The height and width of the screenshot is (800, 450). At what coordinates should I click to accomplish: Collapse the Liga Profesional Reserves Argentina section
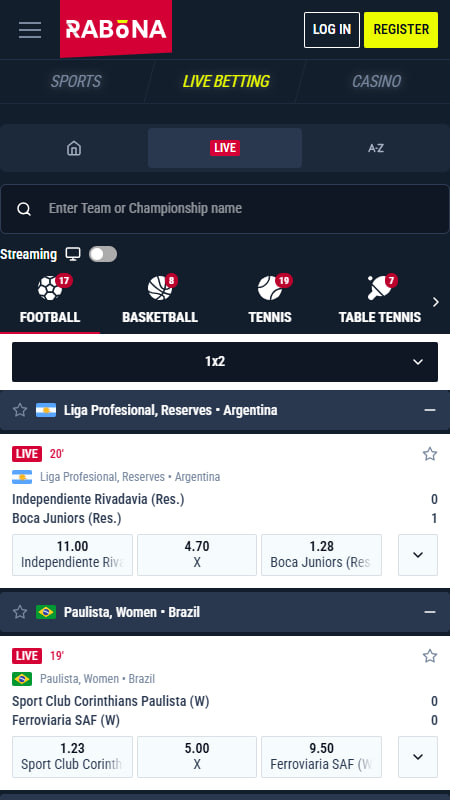(x=430, y=410)
